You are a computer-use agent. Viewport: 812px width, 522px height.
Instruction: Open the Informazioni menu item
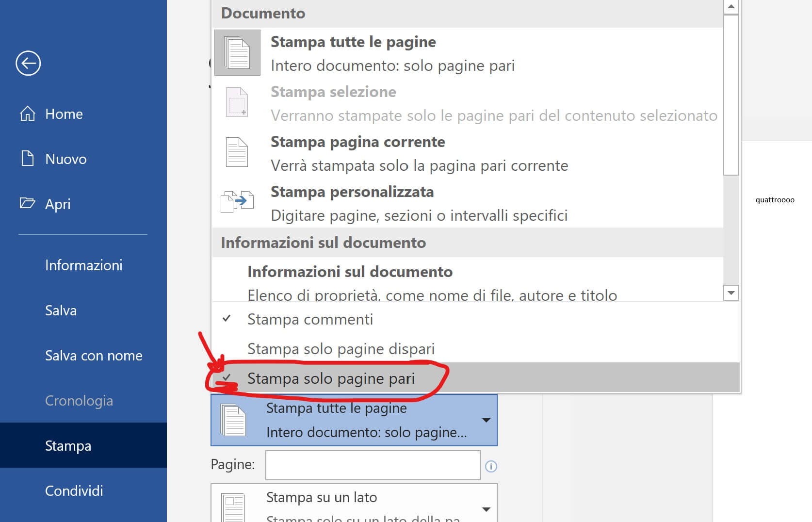tap(83, 265)
